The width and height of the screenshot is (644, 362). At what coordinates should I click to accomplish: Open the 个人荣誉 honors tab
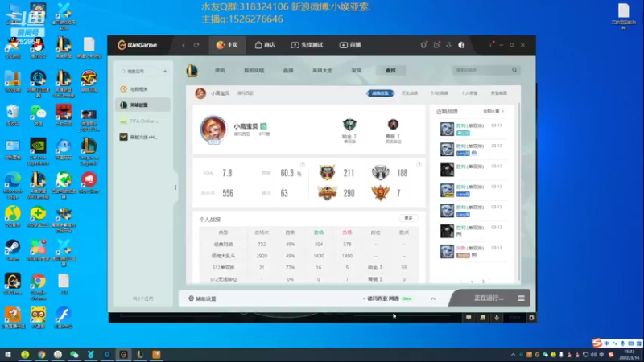point(469,93)
